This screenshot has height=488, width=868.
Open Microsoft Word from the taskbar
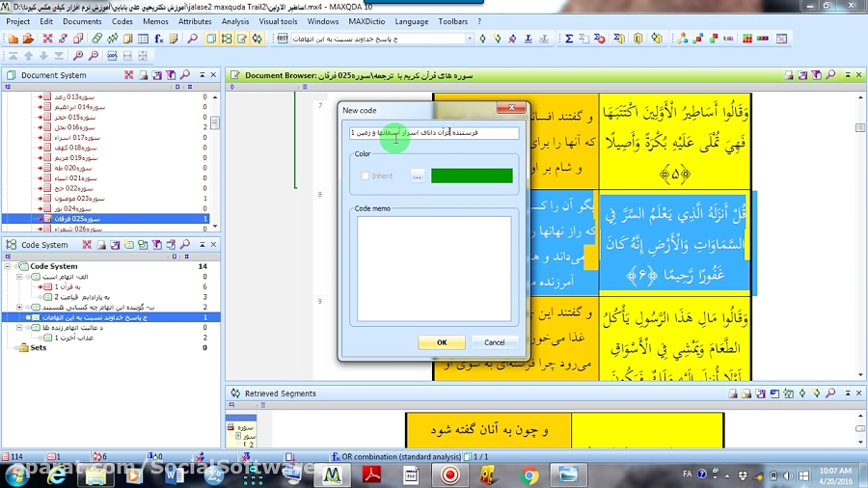tap(175, 475)
